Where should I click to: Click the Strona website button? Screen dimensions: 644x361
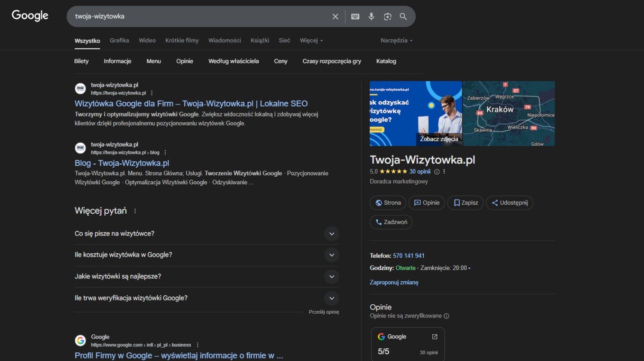[x=388, y=203]
